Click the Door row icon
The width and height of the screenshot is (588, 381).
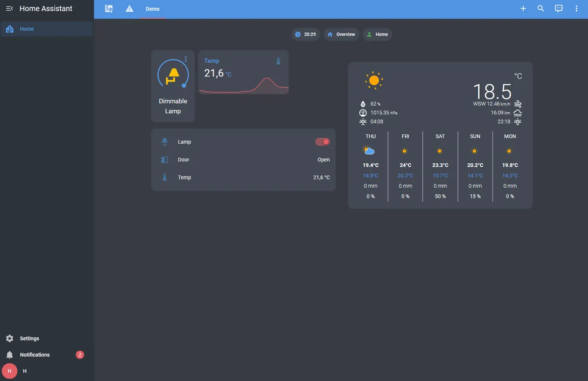coord(165,159)
